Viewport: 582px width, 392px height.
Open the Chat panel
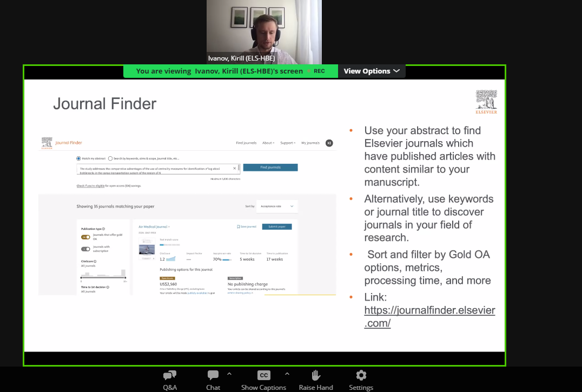pos(213,380)
